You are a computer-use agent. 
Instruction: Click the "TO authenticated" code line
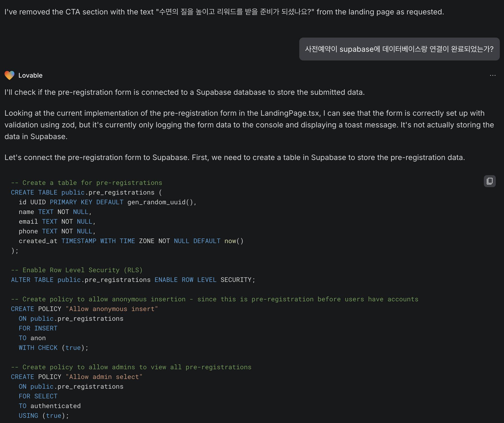(50, 406)
